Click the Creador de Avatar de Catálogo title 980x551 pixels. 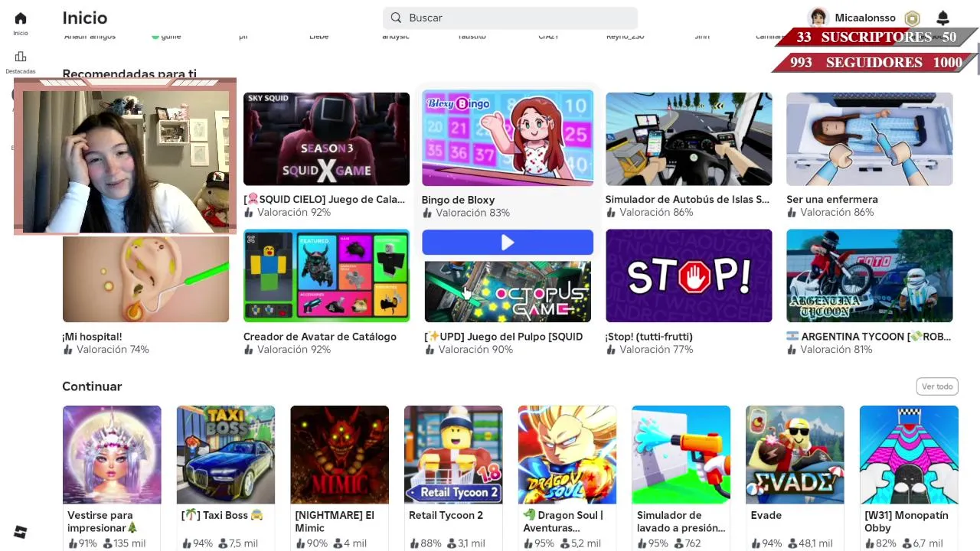click(320, 336)
